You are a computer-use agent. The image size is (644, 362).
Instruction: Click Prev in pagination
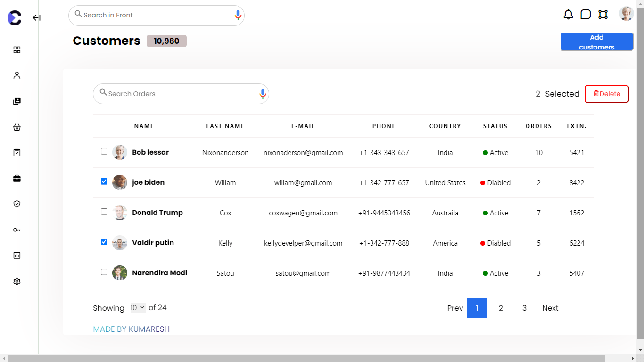455,308
